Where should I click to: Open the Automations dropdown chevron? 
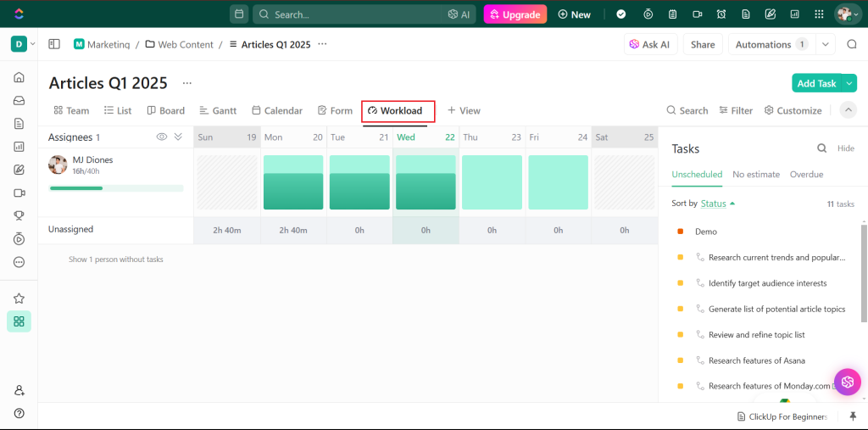tap(826, 44)
